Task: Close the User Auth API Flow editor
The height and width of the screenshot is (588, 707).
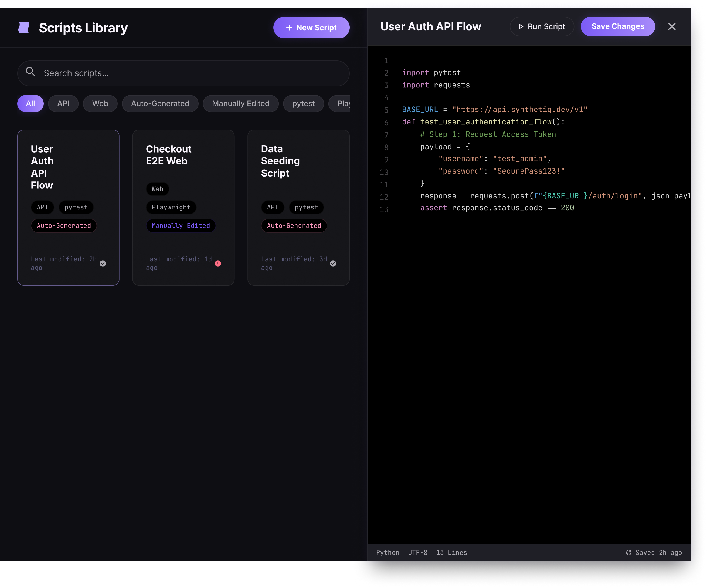Action: tap(672, 26)
